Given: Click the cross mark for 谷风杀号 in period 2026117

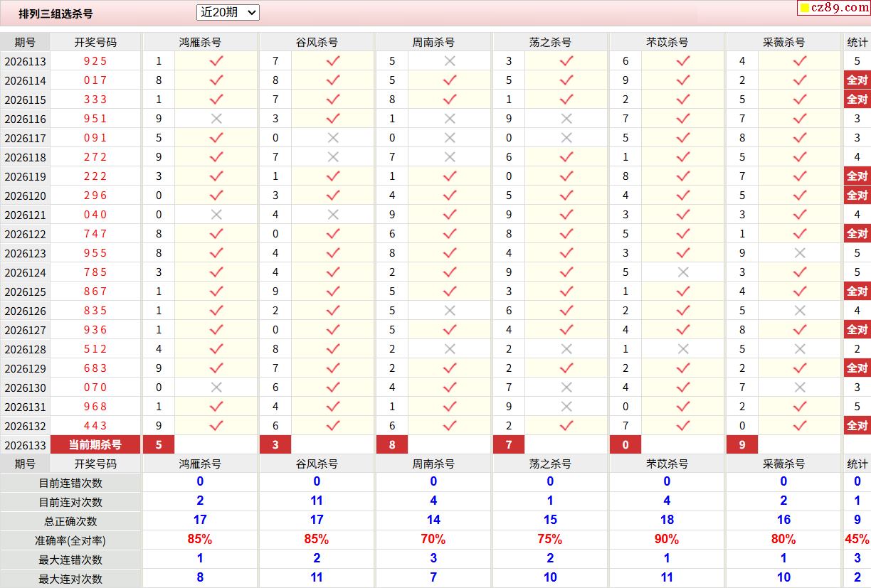Looking at the screenshot, I should click(x=333, y=138).
